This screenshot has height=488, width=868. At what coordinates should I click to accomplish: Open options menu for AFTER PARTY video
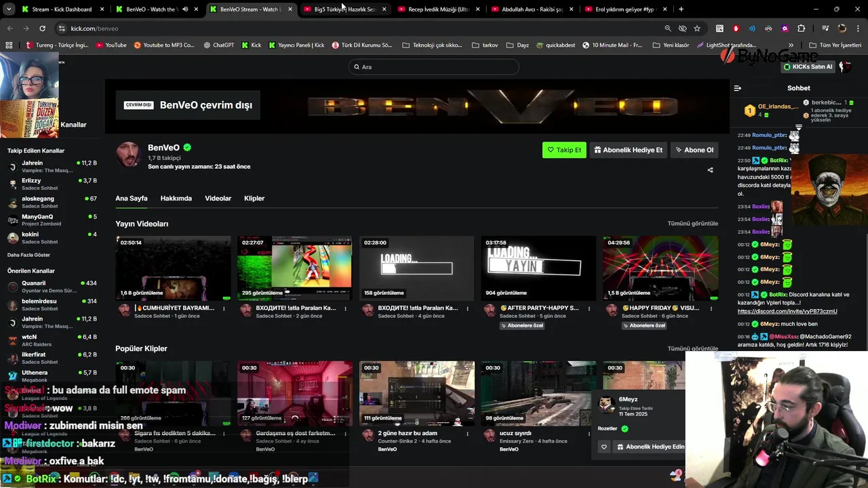click(589, 308)
